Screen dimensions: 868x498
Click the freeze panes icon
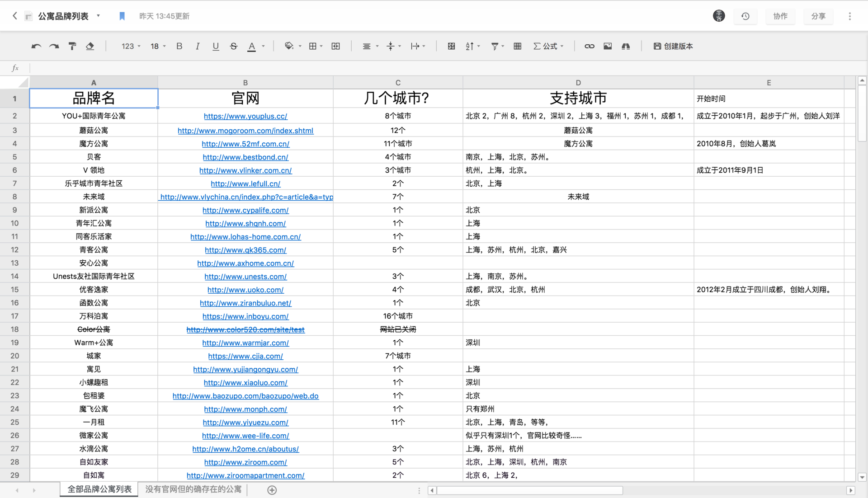point(451,46)
